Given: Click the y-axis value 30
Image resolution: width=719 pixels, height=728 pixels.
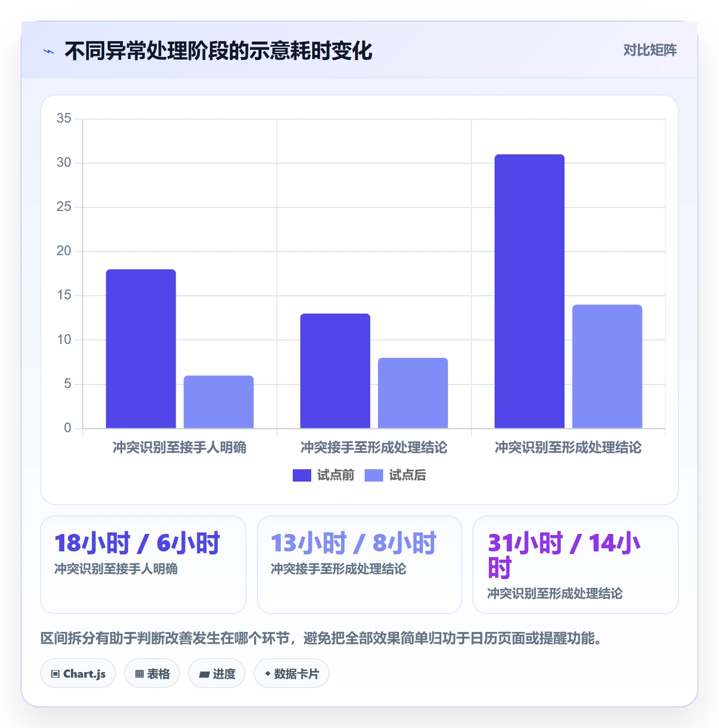Looking at the screenshot, I should click(x=64, y=163).
